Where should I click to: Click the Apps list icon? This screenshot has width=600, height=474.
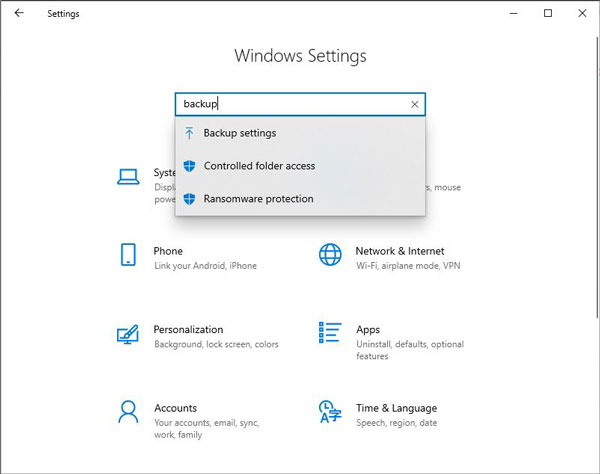click(330, 333)
